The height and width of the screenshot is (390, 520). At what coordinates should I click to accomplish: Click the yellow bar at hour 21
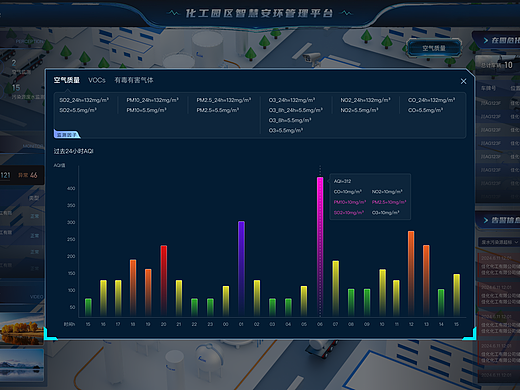click(x=179, y=298)
